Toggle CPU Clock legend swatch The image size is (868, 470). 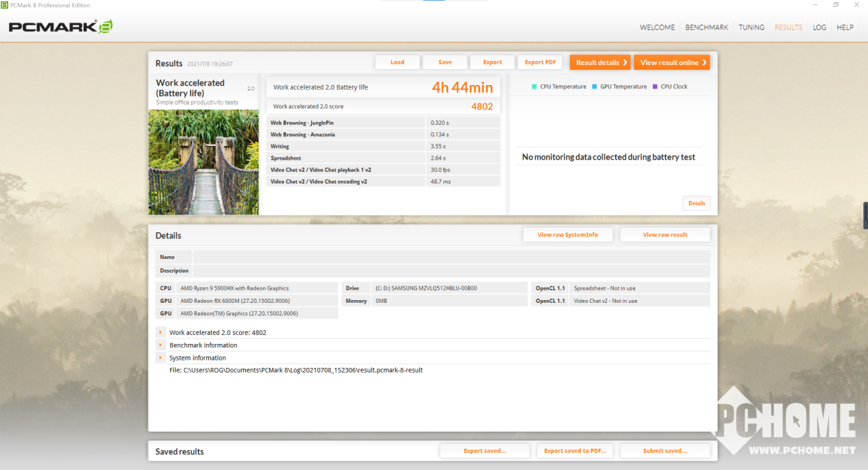655,86
